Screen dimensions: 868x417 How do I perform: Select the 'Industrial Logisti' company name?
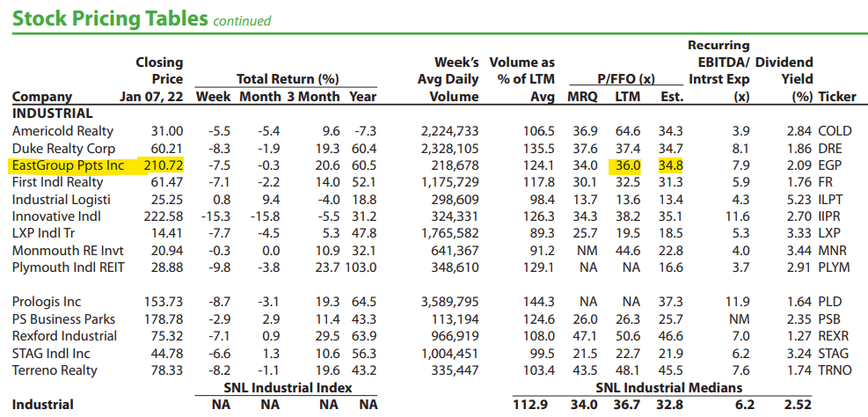tap(61, 199)
